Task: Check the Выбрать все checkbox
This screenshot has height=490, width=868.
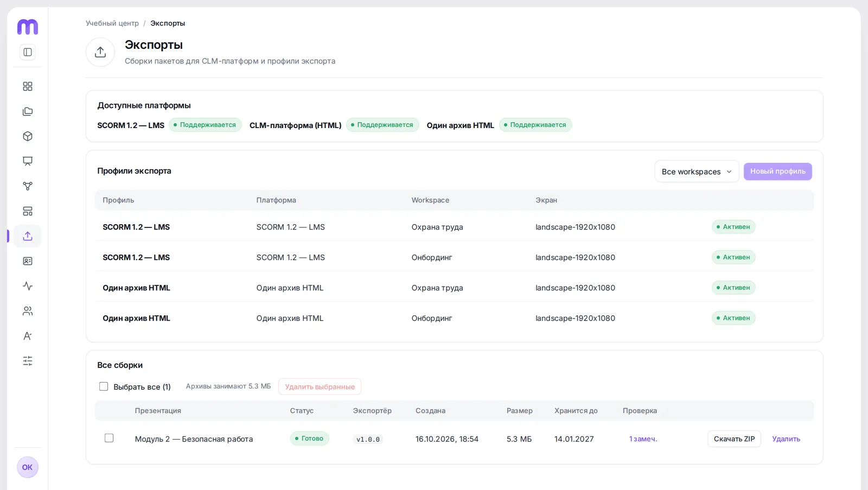Action: click(x=104, y=386)
